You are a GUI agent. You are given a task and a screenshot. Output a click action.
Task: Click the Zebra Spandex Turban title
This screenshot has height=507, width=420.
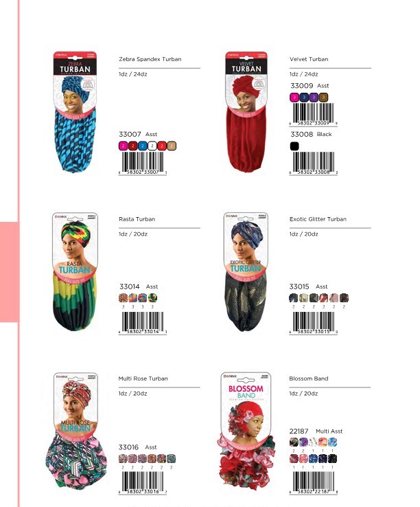click(150, 59)
